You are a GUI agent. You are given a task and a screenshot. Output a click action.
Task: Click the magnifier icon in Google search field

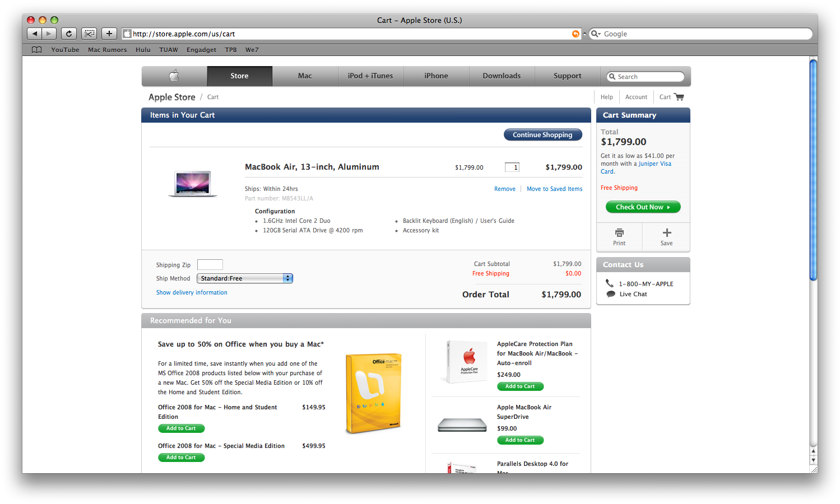tap(596, 34)
